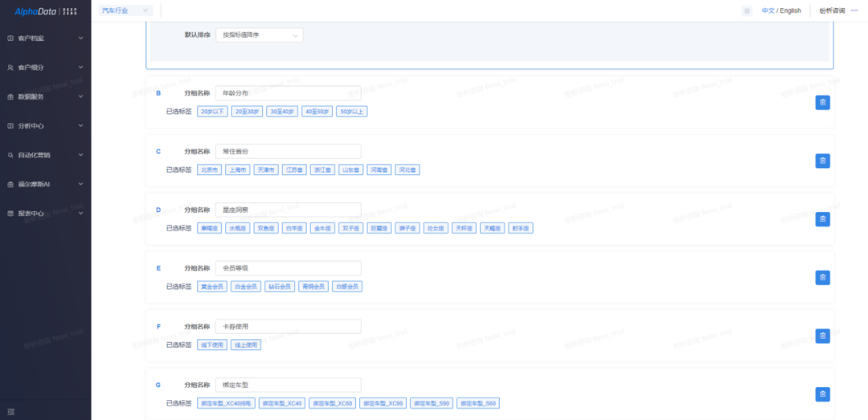Collapse sidebar using bottom-left menu icon
The height and width of the screenshot is (420, 868).
(11, 412)
